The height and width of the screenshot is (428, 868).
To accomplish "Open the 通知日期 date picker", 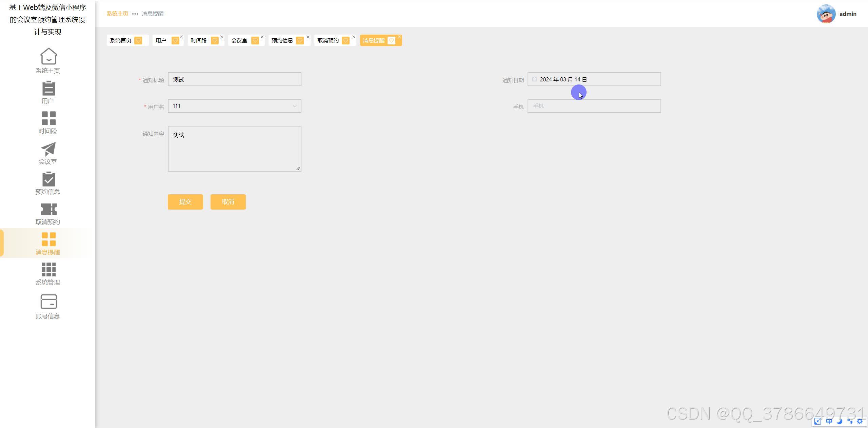I will tap(594, 79).
